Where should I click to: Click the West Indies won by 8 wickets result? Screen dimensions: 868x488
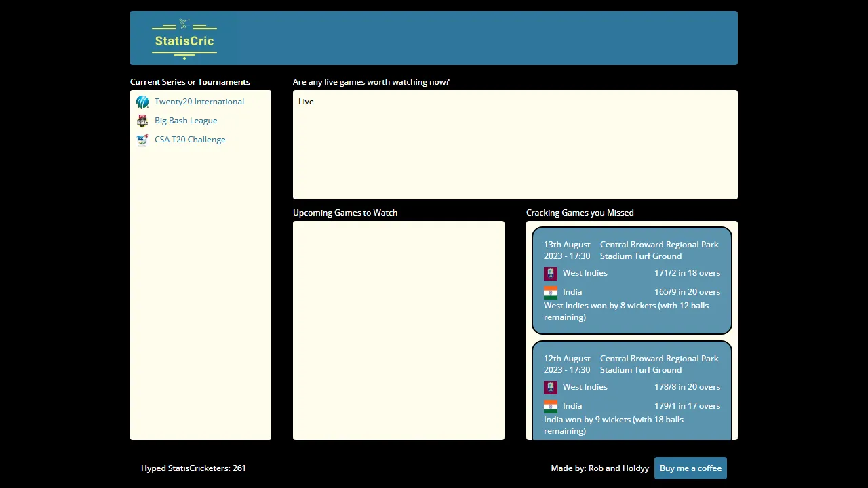pos(625,311)
